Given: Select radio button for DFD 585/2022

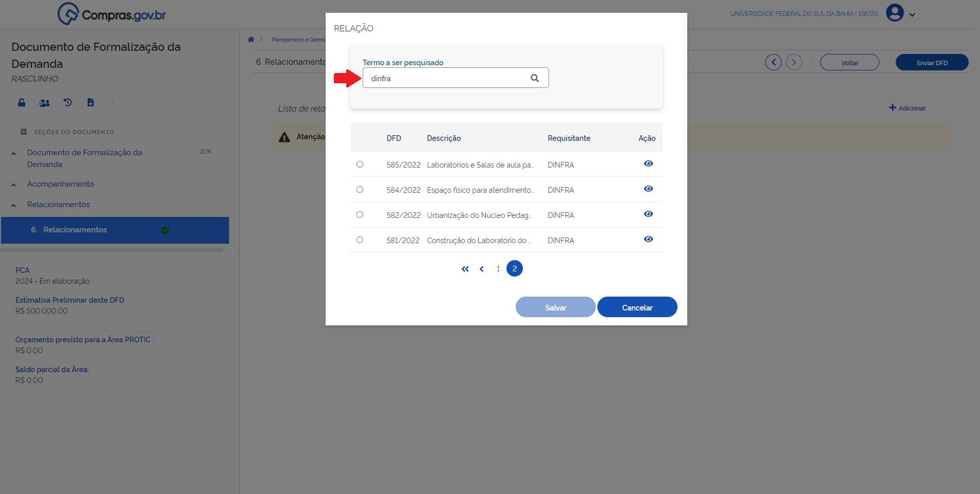Looking at the screenshot, I should point(360,164).
